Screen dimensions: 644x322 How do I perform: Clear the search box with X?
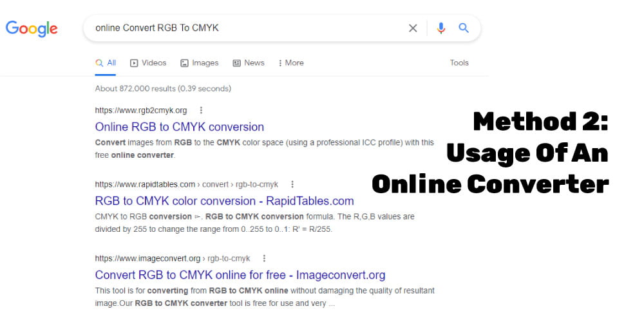[413, 28]
